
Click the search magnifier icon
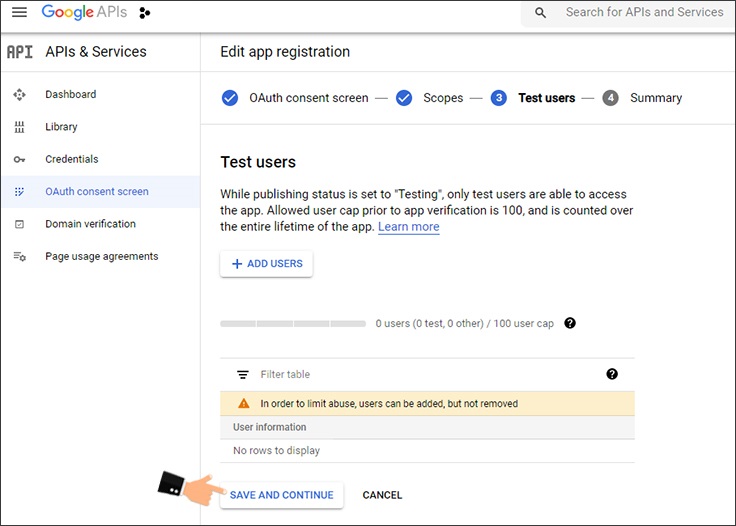click(x=541, y=13)
